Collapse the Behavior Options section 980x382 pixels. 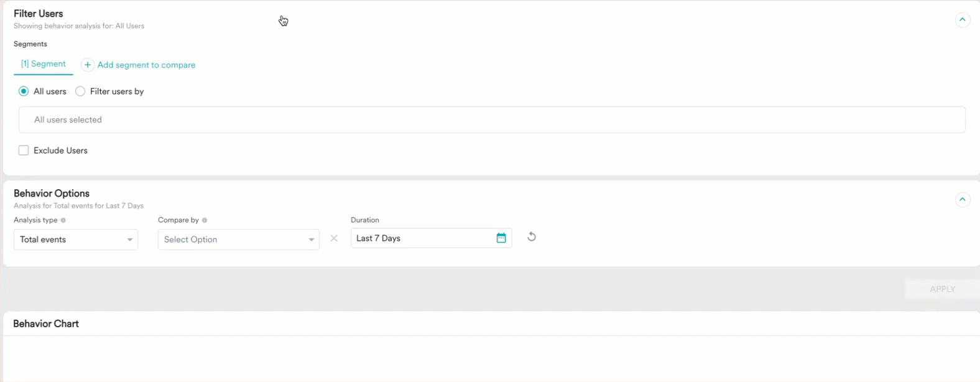pyautogui.click(x=962, y=200)
